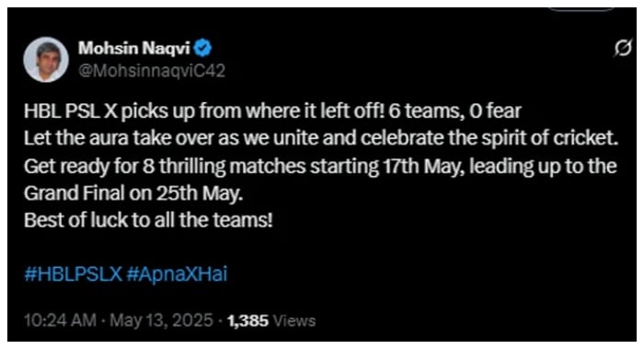The image size is (644, 349).
Task: Open Mohsin Naqvi's profile picture
Action: coord(46,60)
